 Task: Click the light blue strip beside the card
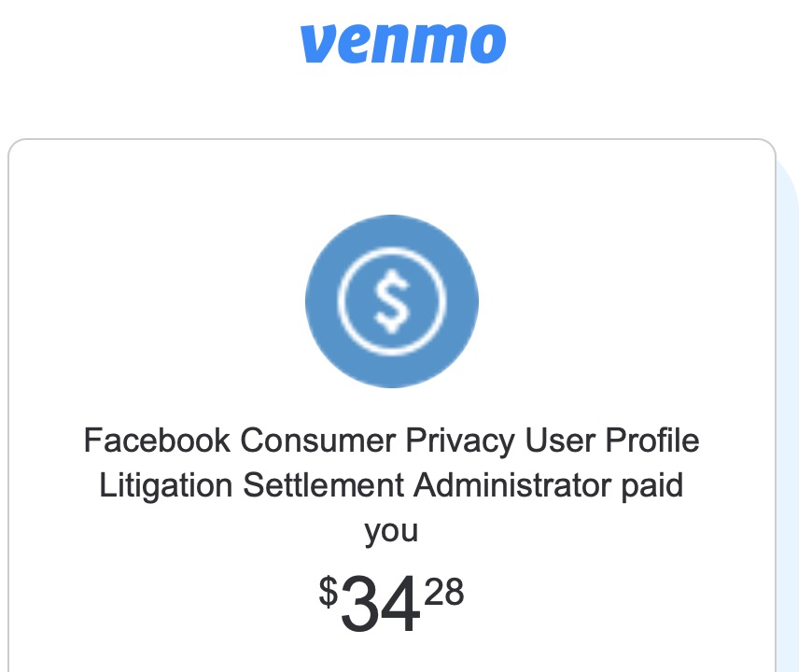tap(789, 420)
